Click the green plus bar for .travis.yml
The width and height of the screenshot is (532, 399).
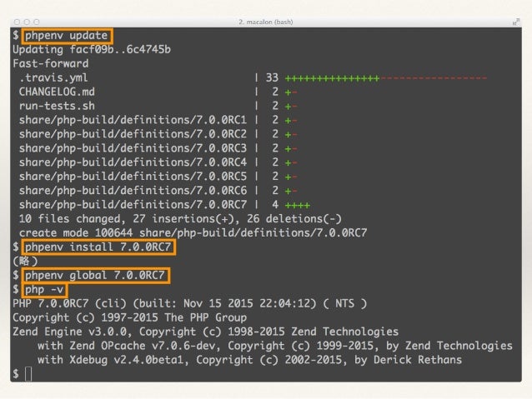click(x=332, y=78)
